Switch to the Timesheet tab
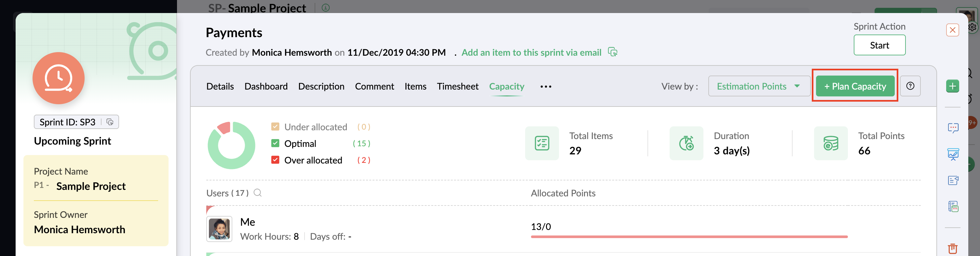This screenshot has height=256, width=980. coord(457,87)
